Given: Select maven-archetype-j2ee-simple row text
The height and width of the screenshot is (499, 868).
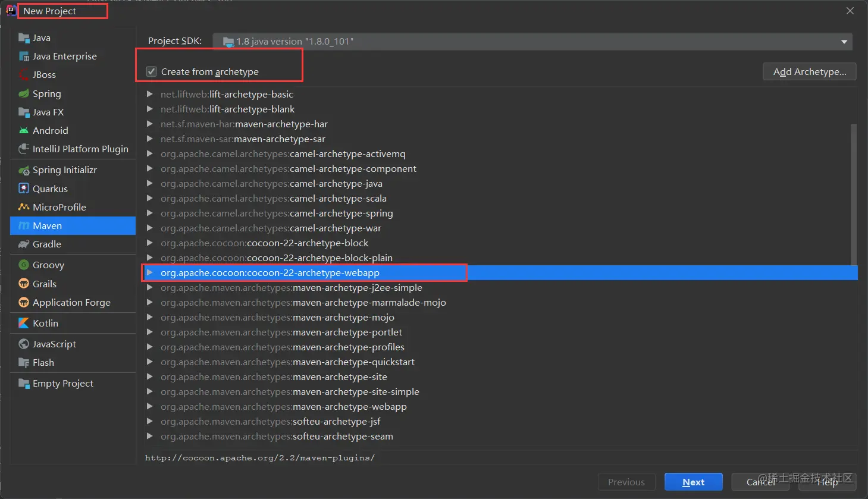Looking at the screenshot, I should (x=292, y=287).
